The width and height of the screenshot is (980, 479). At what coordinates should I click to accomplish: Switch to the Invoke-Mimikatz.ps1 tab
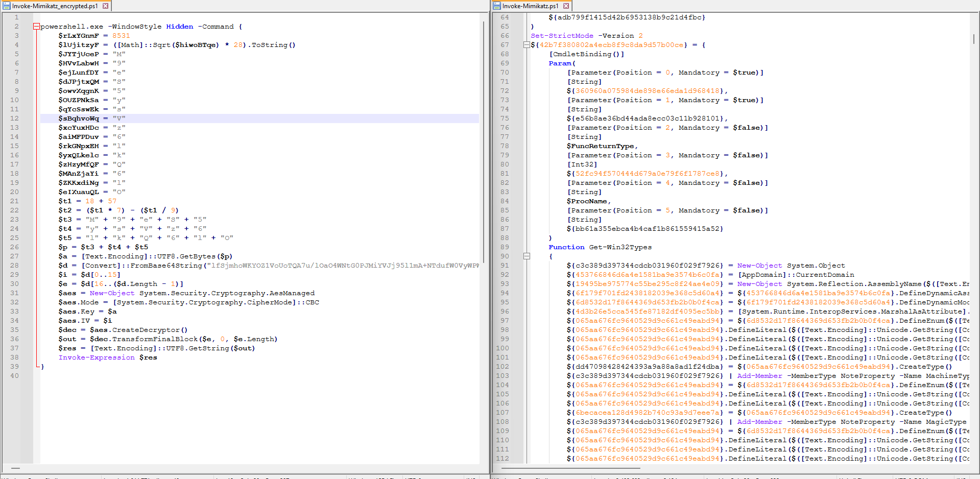(530, 6)
